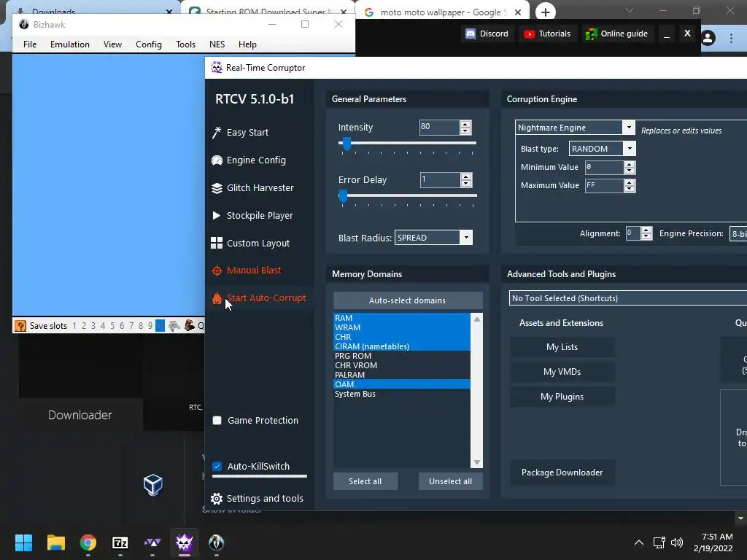Click the Start Auto-Corrupt flame icon
Screen dimensions: 747x560
pos(217,298)
